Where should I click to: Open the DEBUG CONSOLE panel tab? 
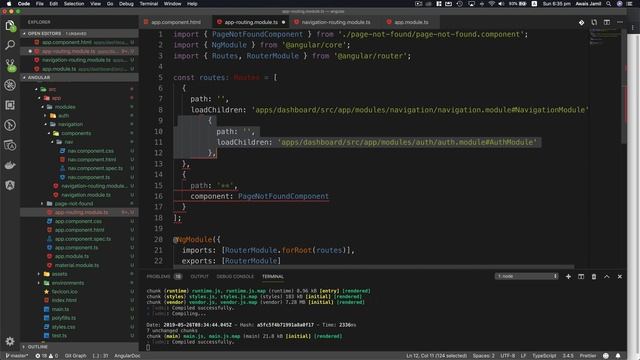pos(235,276)
